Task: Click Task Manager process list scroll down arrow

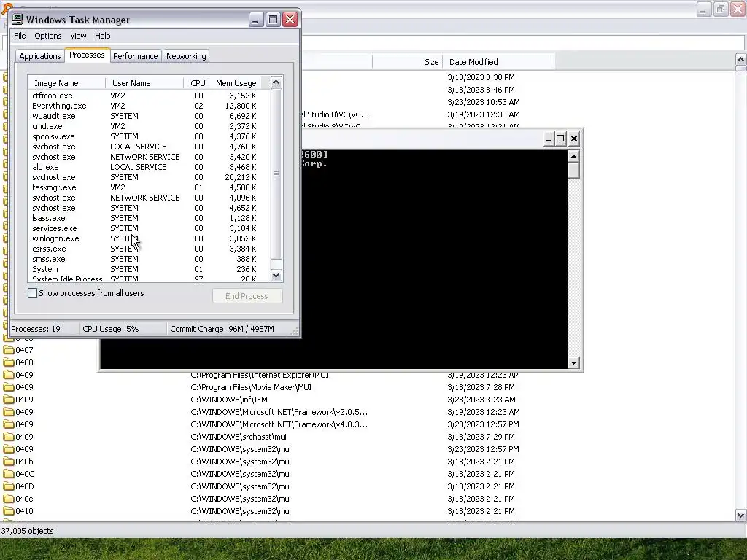Action: pos(276,275)
